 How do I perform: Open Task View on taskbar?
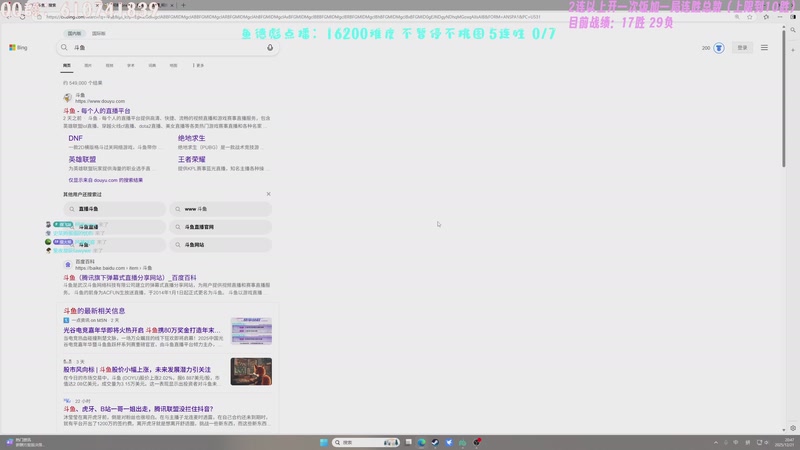tap(408, 442)
